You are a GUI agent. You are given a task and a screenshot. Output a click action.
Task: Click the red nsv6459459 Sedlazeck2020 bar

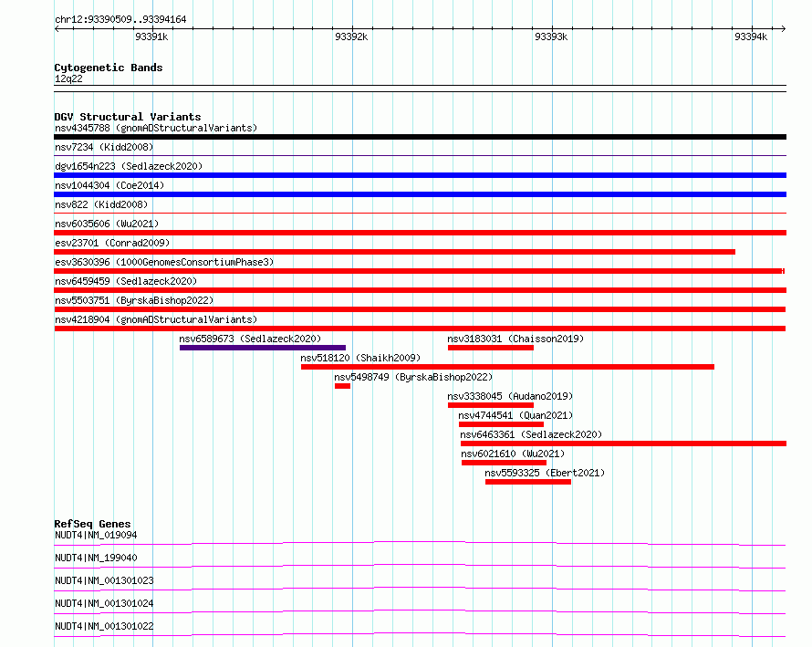[420, 290]
